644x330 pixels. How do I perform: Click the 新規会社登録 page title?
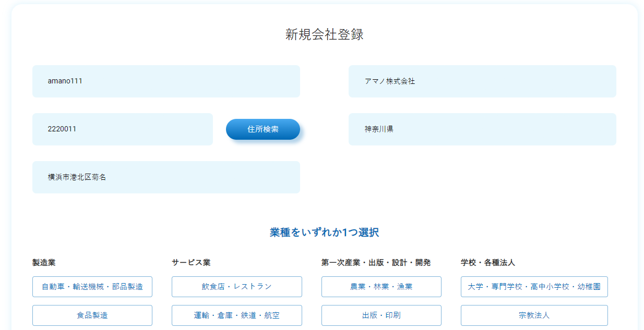tap(324, 34)
